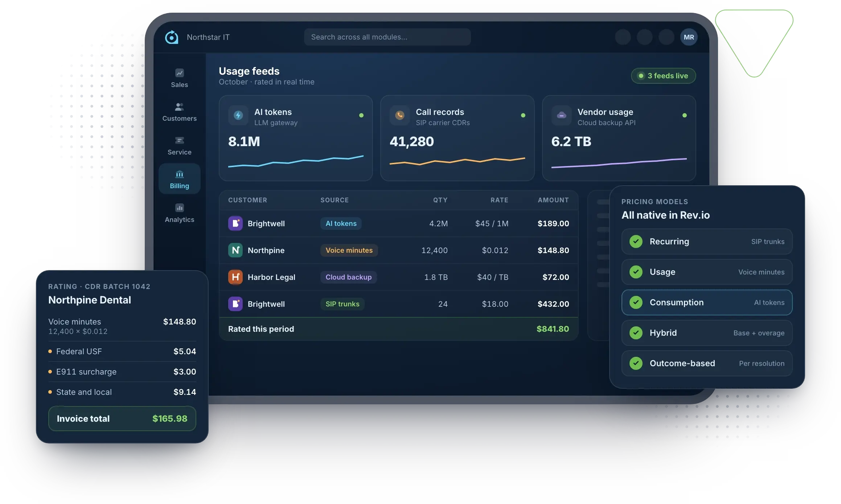Click the Call records trend sparkline
The image size is (841, 504).
pyautogui.click(x=457, y=161)
